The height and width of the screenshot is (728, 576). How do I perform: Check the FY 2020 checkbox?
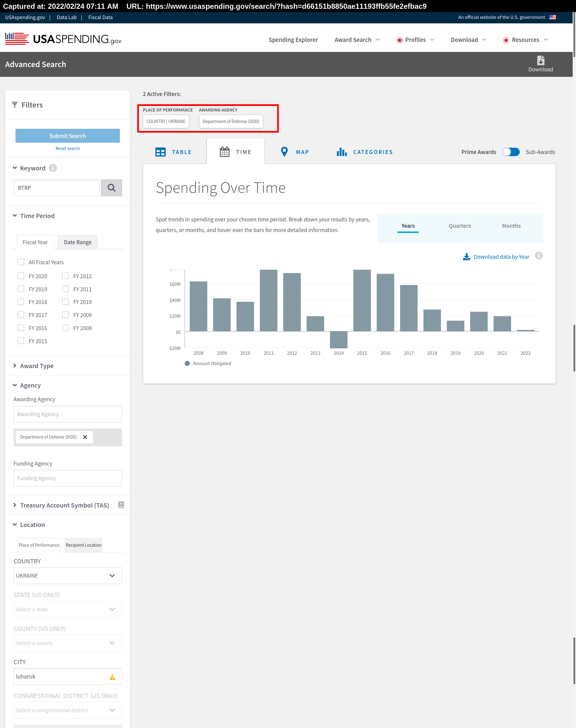click(21, 276)
